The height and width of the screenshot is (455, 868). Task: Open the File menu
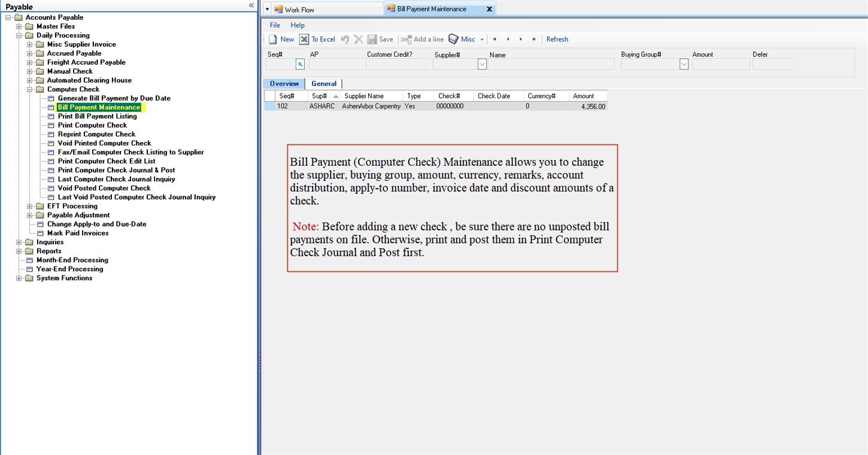[275, 25]
